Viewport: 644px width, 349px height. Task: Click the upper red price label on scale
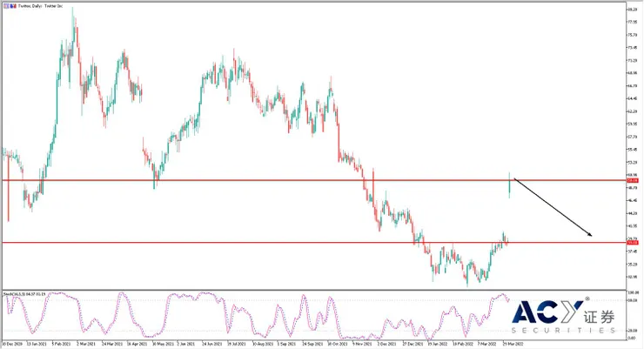632,180
